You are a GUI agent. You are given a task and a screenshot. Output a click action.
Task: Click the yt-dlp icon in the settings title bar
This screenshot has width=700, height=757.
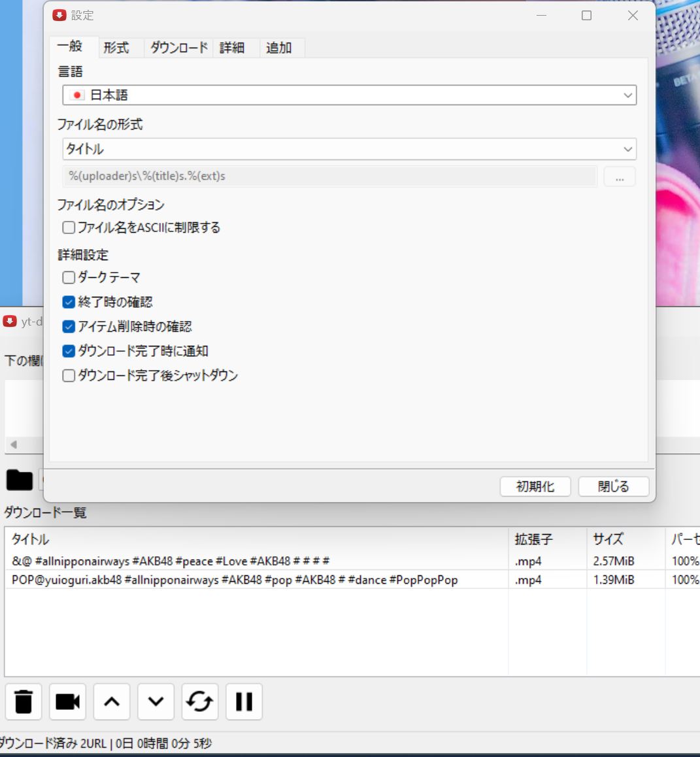(x=59, y=14)
